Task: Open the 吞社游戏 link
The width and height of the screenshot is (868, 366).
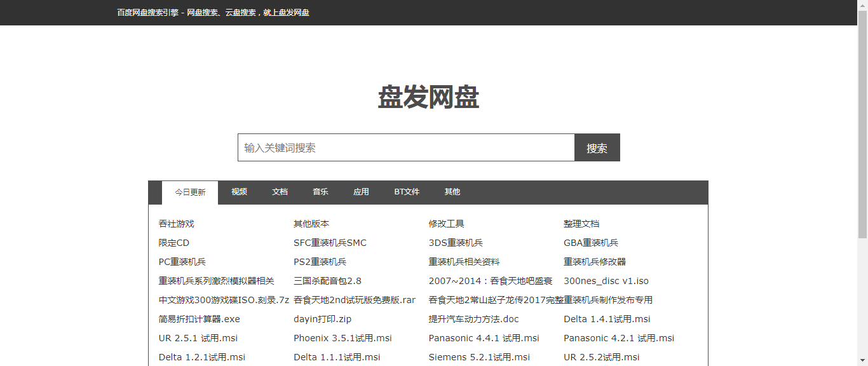Action: (x=177, y=224)
